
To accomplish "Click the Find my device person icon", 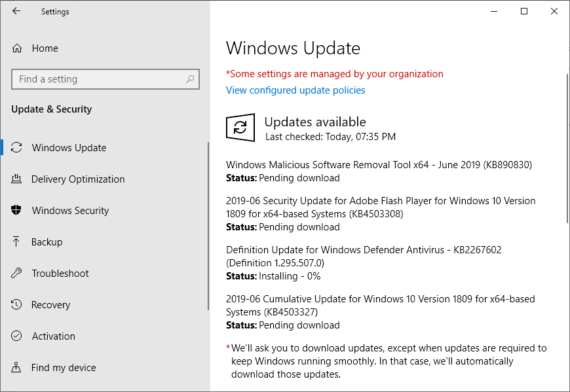I will click(16, 367).
